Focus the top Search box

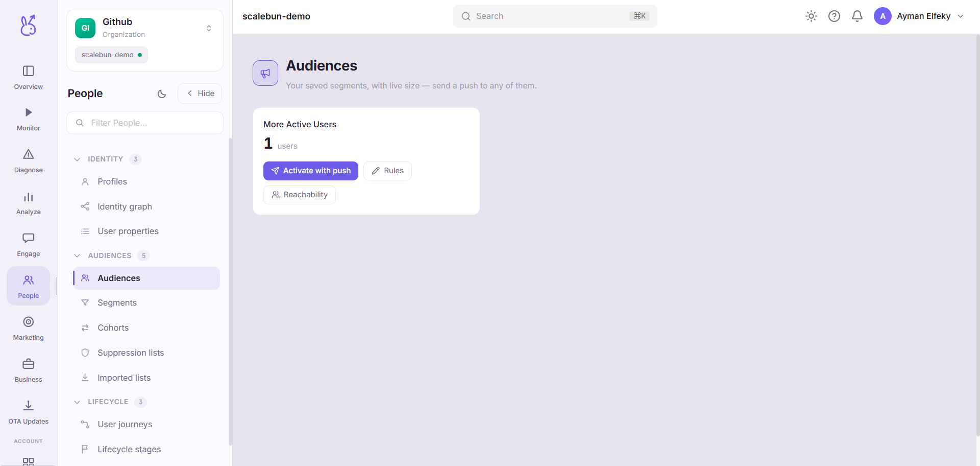555,16
